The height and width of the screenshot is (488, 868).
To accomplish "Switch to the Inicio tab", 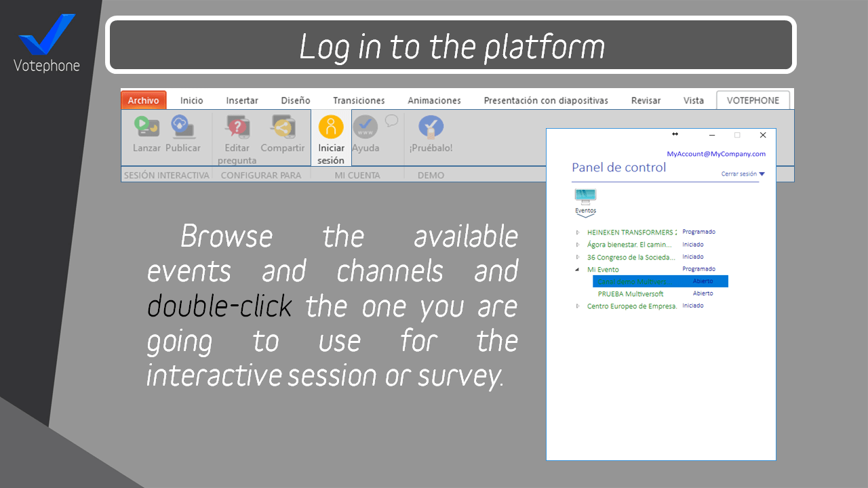I will 192,100.
